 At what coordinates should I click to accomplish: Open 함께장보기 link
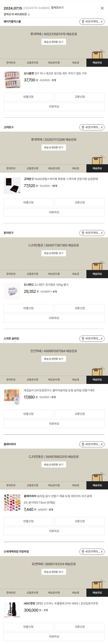(x=57, y=8)
